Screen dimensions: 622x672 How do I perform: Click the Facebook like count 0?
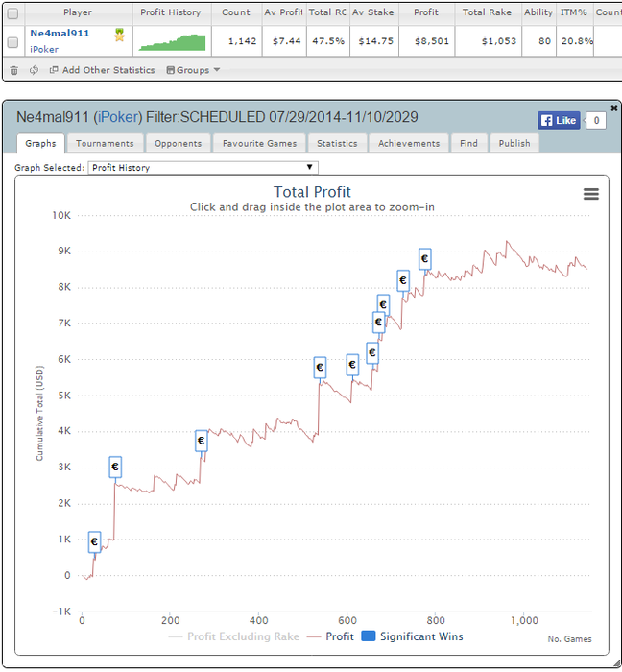tap(595, 120)
